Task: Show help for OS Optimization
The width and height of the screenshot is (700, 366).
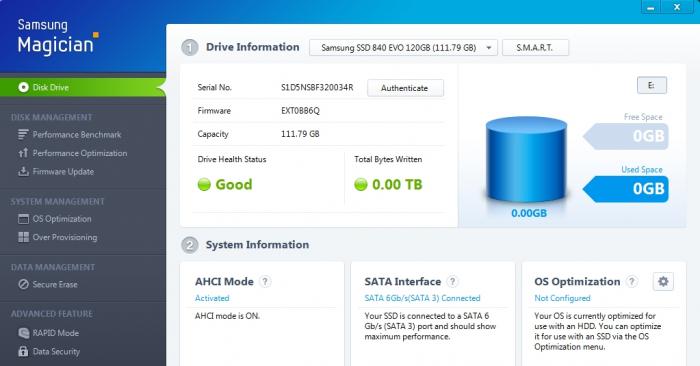Action: (631, 282)
